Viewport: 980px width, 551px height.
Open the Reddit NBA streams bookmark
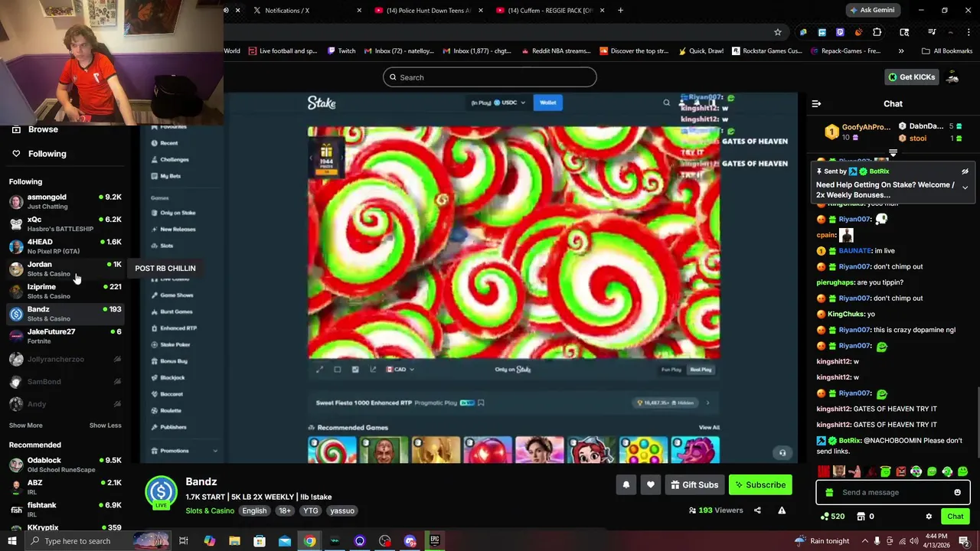click(x=556, y=51)
